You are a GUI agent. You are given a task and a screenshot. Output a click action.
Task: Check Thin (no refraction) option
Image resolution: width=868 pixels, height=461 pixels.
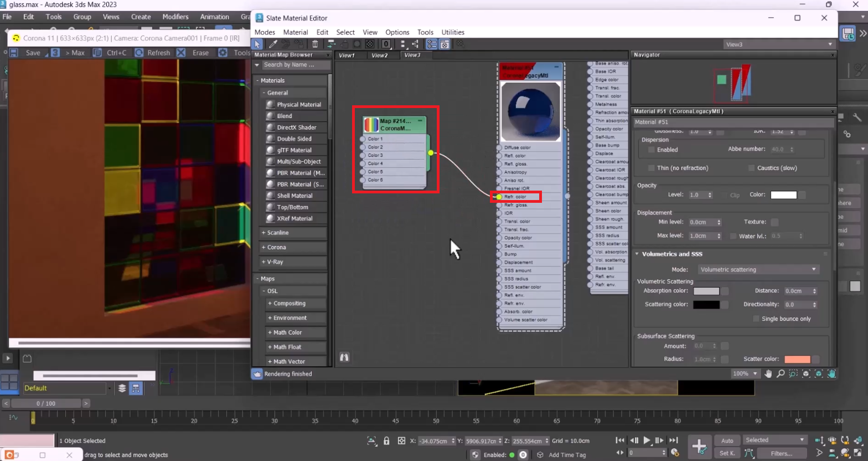point(652,168)
